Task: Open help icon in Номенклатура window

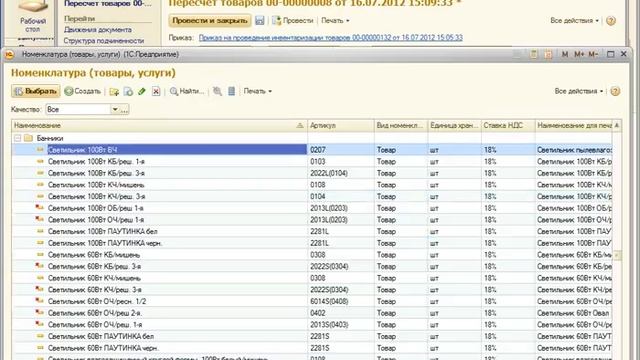Action: (x=615, y=91)
